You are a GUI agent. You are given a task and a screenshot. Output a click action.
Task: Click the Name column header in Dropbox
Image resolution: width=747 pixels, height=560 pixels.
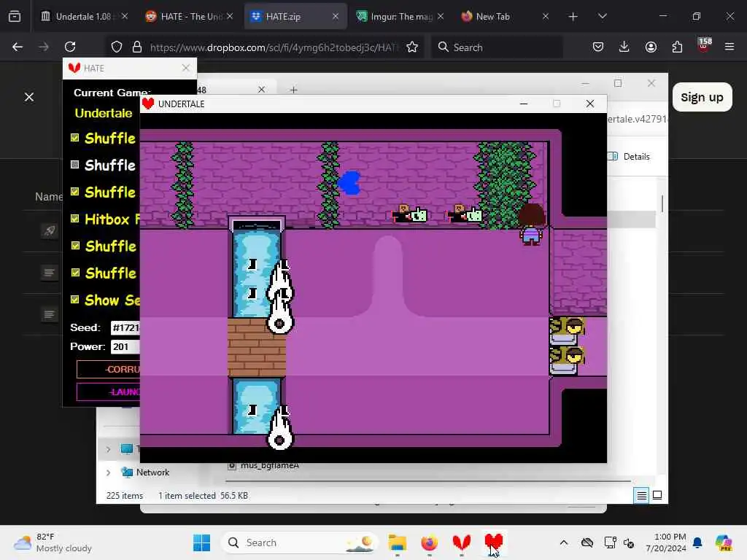(x=49, y=197)
